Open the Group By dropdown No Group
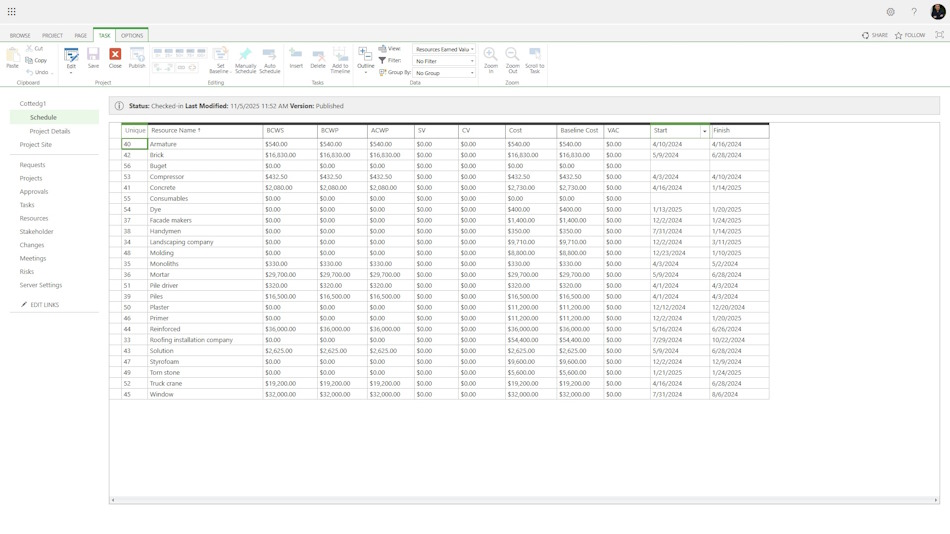The image size is (950, 534). pos(444,73)
